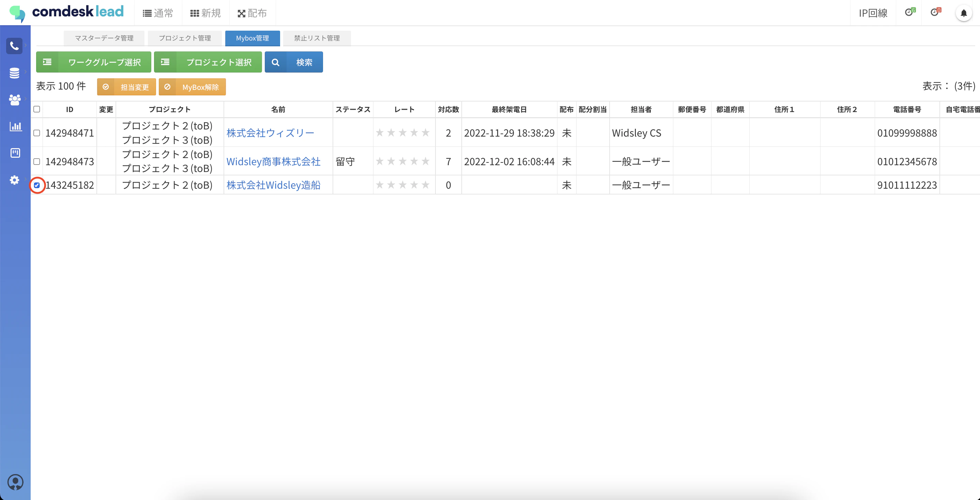The image size is (980, 500).
Task: Toggle the select-all checkbox in table header
Action: pyautogui.click(x=37, y=109)
